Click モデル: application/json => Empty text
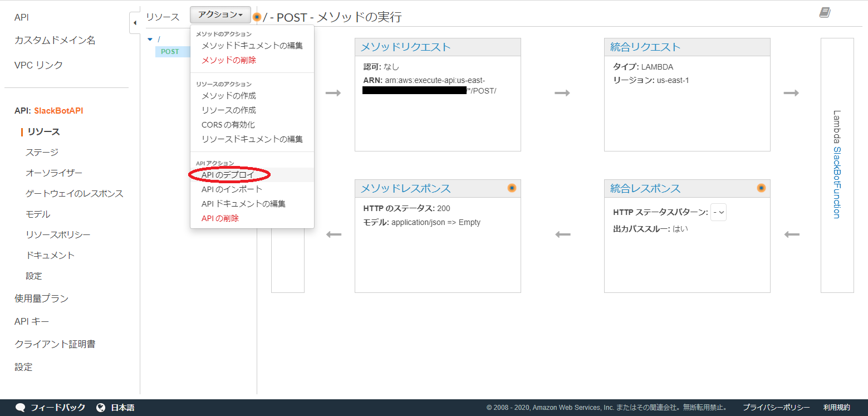 tap(421, 222)
